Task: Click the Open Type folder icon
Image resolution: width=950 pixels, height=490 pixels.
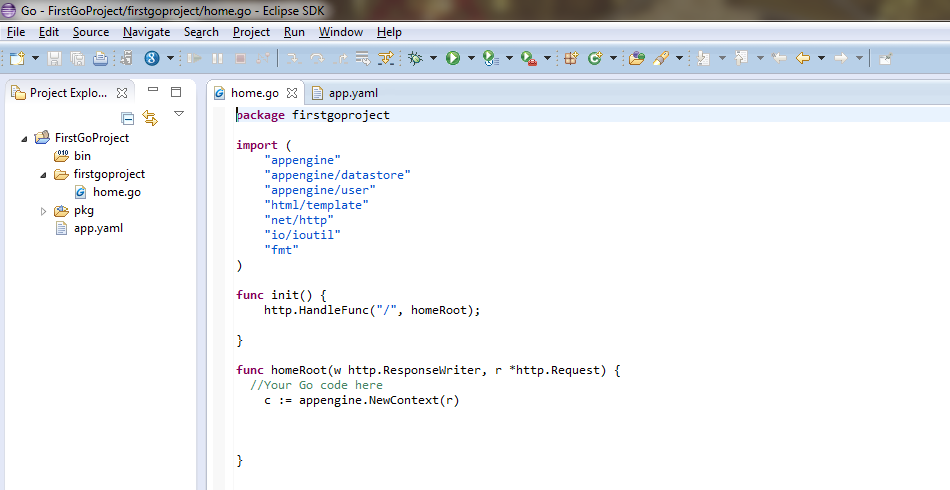Action: point(636,58)
